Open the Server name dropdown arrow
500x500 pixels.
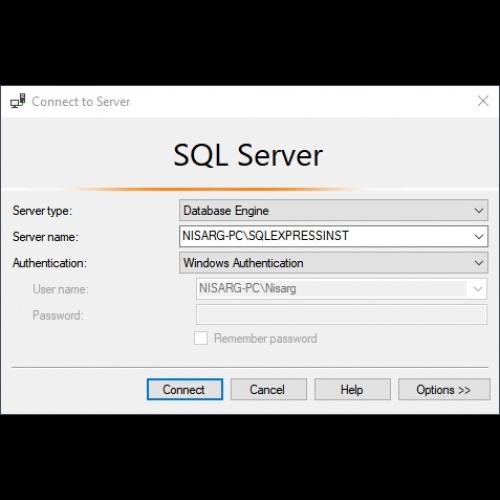tap(479, 236)
